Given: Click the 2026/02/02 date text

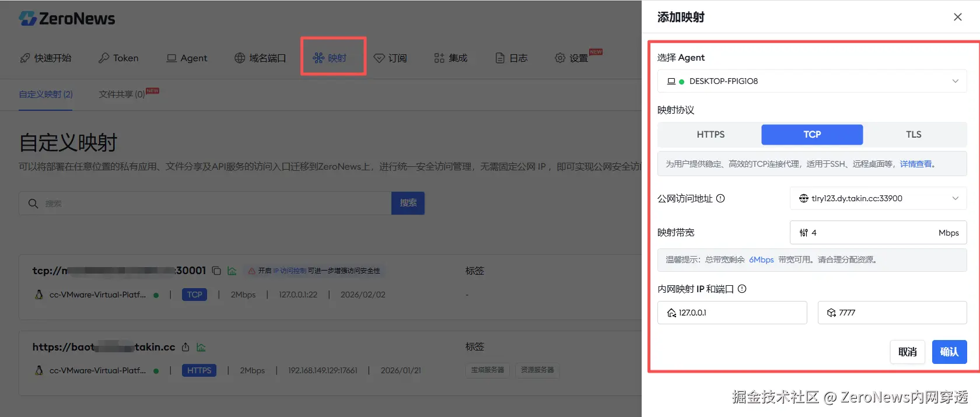Looking at the screenshot, I should 363,295.
